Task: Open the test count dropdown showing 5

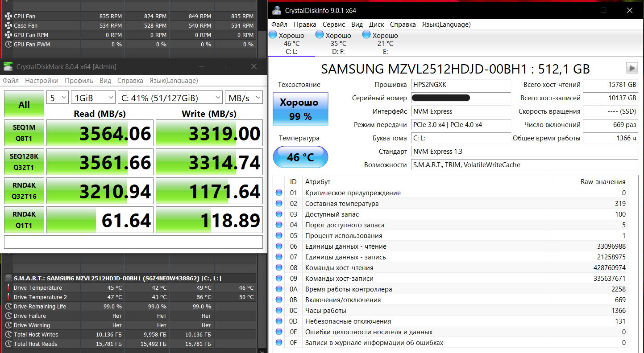Action: [x=57, y=98]
